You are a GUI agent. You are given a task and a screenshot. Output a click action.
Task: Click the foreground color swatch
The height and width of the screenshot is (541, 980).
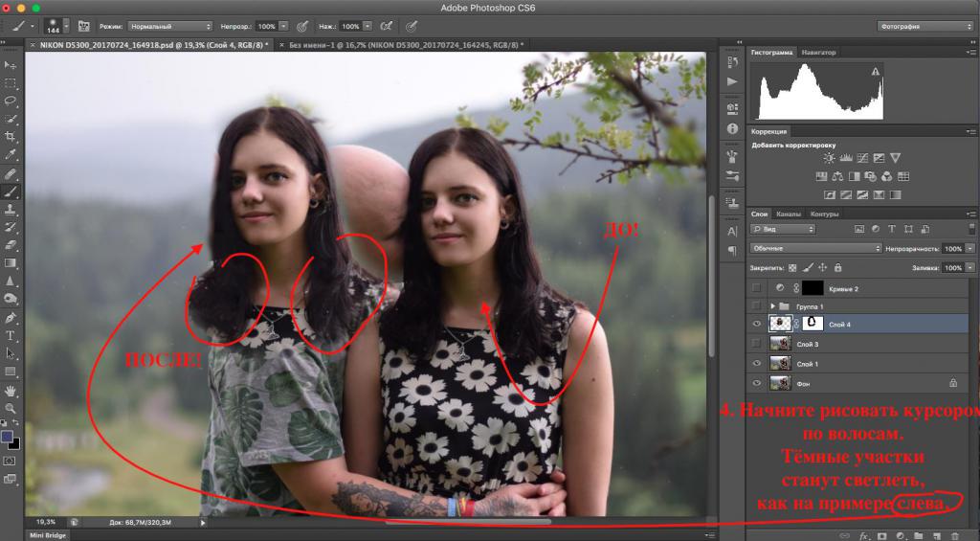(7, 437)
